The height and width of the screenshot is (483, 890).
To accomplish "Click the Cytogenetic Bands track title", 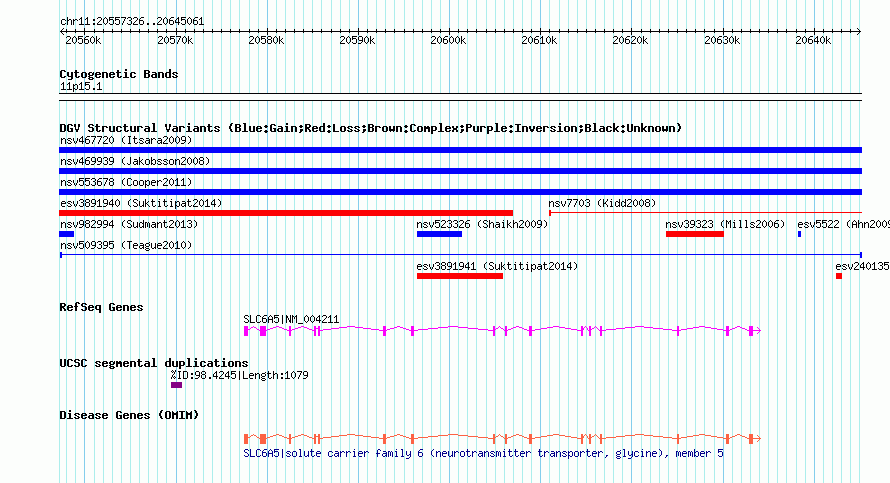I will (x=119, y=74).
